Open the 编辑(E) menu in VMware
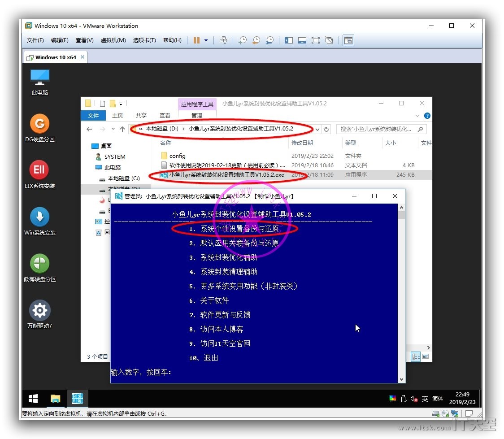Screen dimensions: 504x439 [60, 40]
